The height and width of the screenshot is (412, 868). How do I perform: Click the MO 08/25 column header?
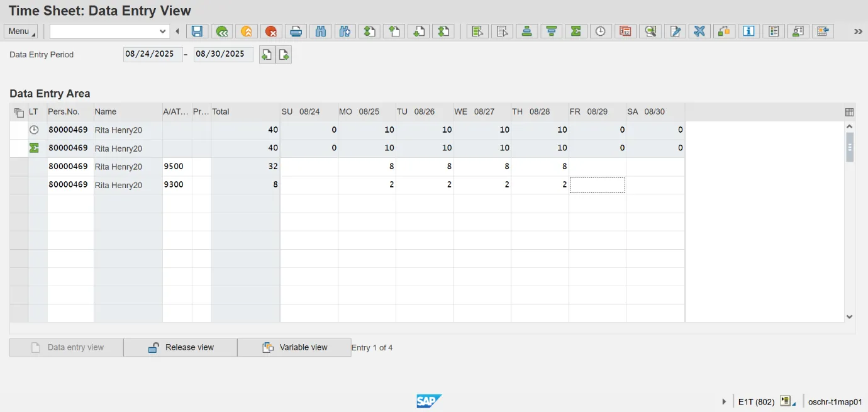(x=367, y=112)
